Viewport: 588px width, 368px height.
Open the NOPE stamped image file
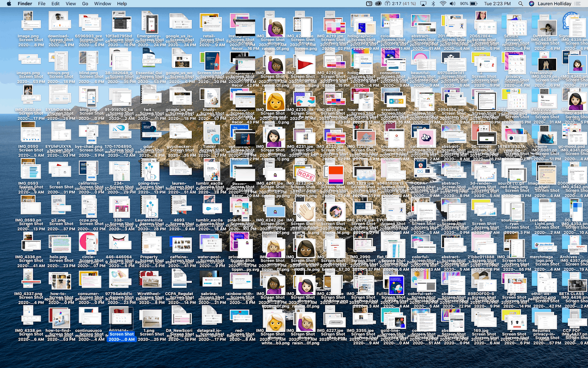click(305, 175)
